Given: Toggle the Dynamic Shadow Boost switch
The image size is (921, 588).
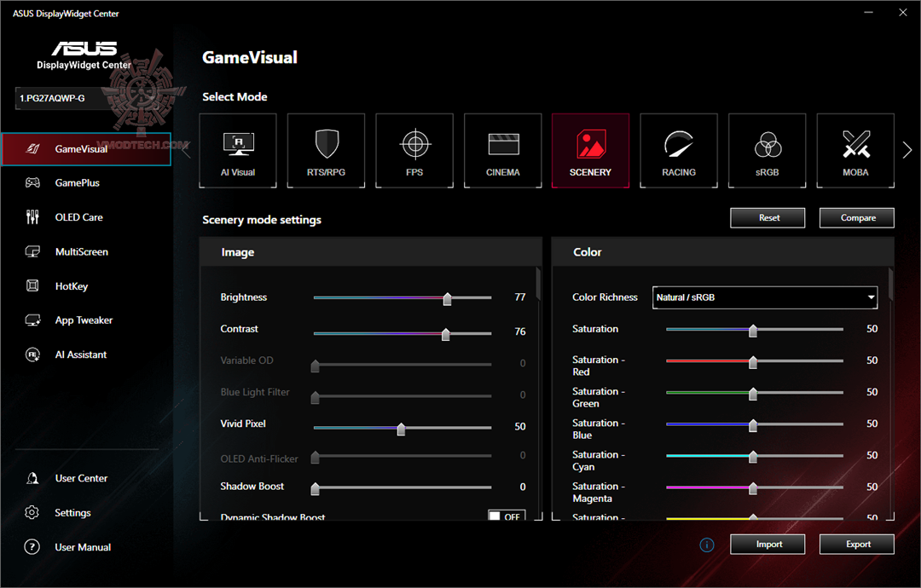Looking at the screenshot, I should coord(507,516).
